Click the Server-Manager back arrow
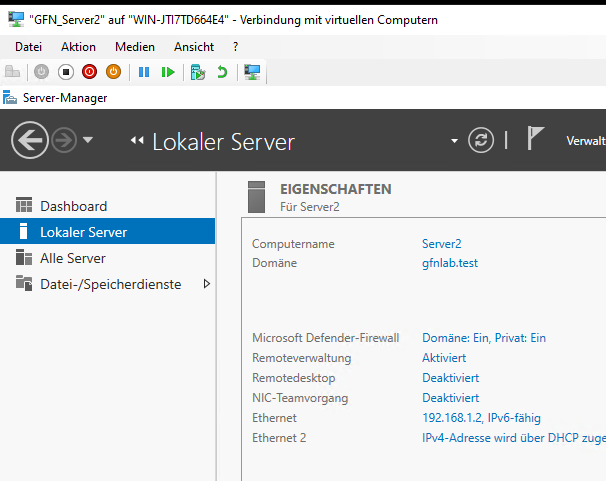The width and height of the screenshot is (606, 481). [30, 141]
